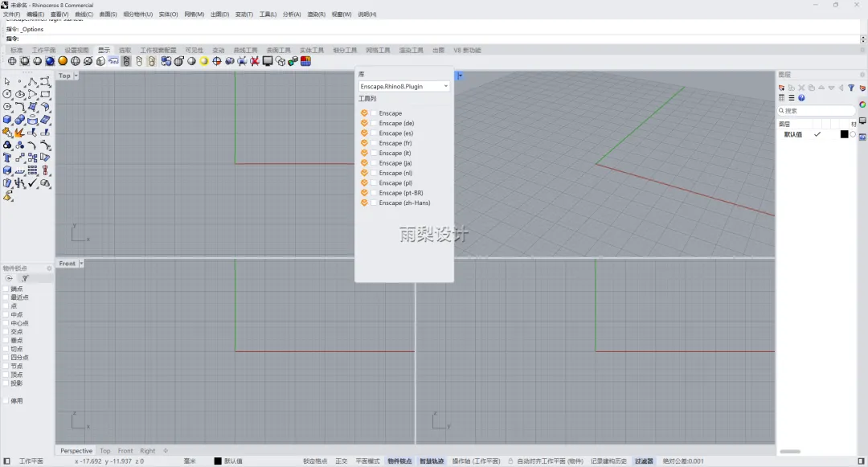Screen dimensions: 868x467
Task: Select the solid Box tool
Action: [7, 120]
